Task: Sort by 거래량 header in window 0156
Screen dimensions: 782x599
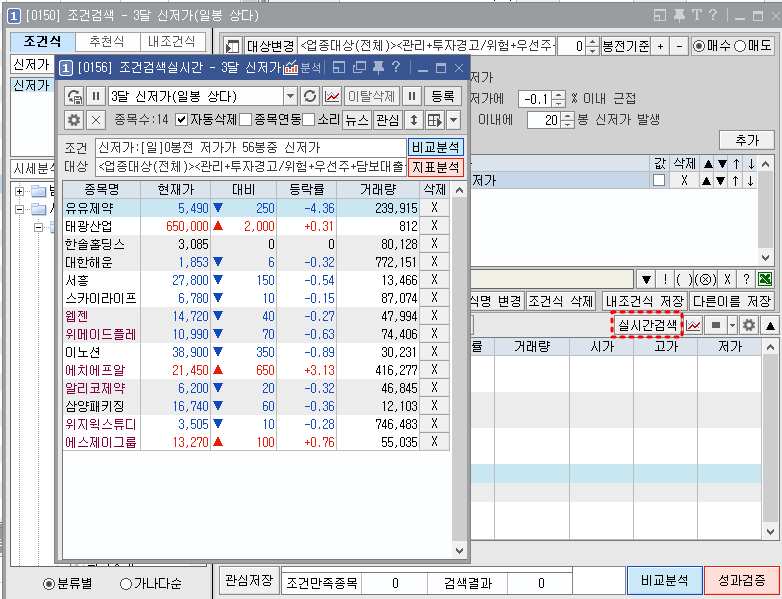Action: 378,190
